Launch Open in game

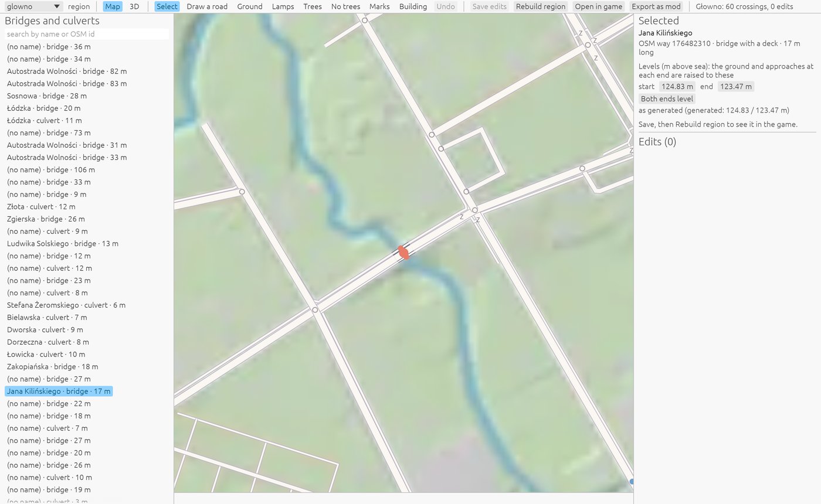click(599, 6)
